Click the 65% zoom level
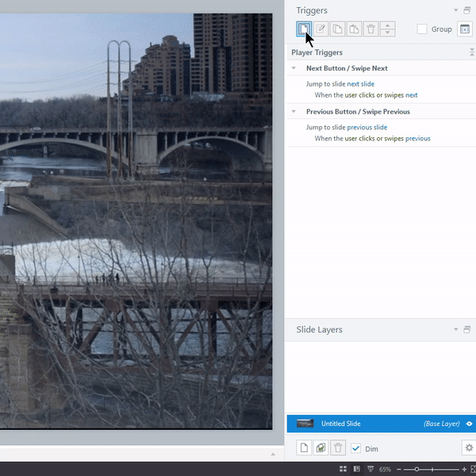The width and height of the screenshot is (476, 476). [385, 470]
